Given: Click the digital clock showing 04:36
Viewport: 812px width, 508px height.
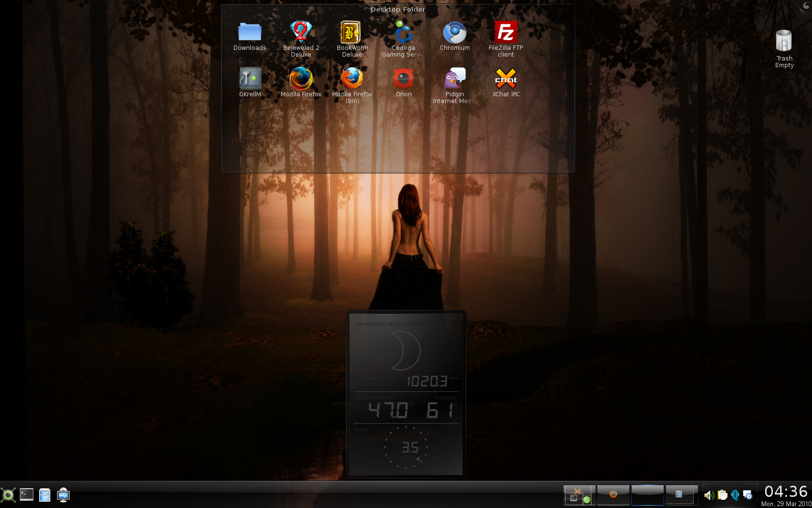Looking at the screenshot, I should (786, 492).
